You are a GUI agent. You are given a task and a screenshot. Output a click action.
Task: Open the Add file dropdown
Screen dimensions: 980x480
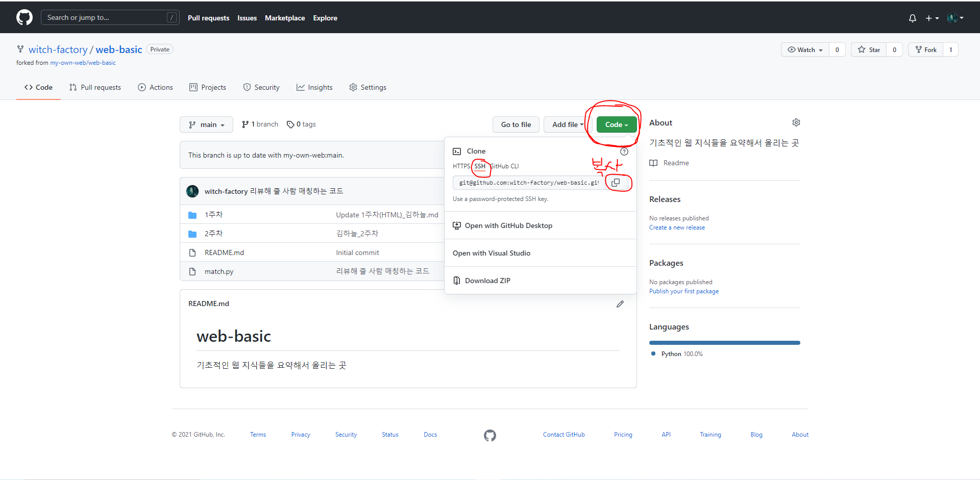point(567,124)
